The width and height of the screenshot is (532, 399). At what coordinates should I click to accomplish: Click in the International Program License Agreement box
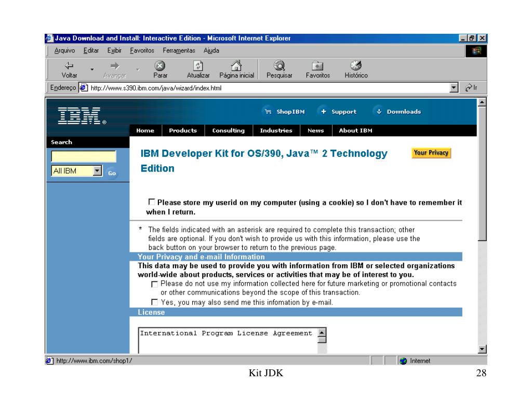228,340
